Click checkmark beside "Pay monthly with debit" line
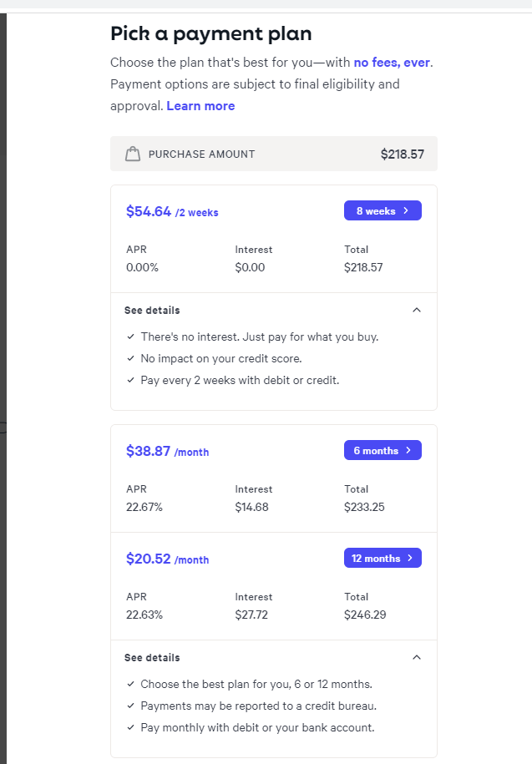Viewport: 532px width, 764px height. pos(130,727)
